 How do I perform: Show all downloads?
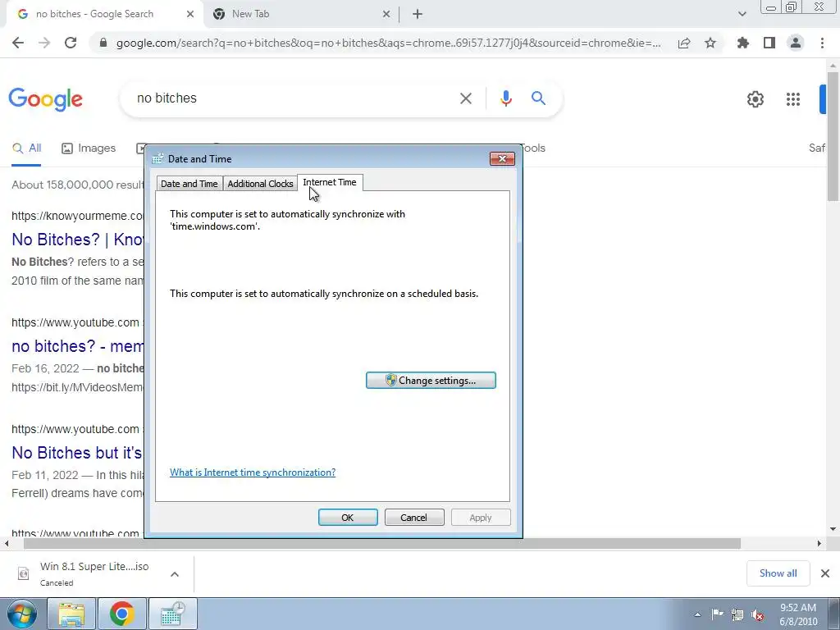[778, 573]
